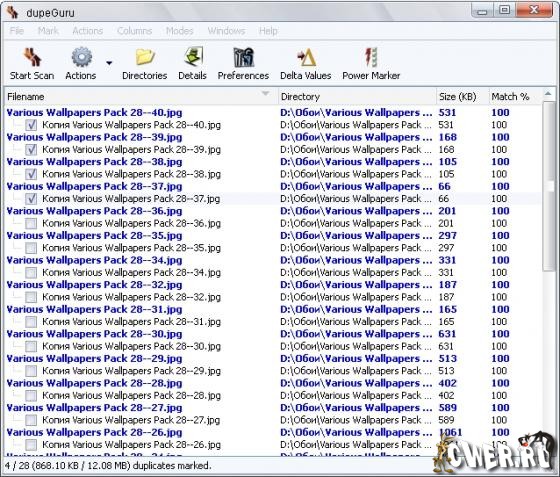The image size is (560, 477).
Task: Open the Actions gear icon
Action: tap(82, 57)
